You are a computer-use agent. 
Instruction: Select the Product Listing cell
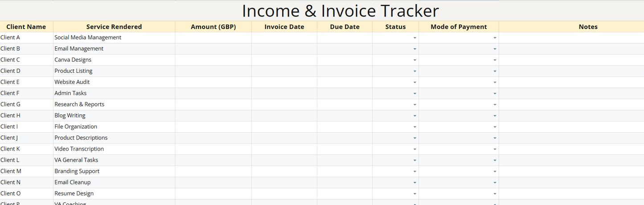(114, 71)
